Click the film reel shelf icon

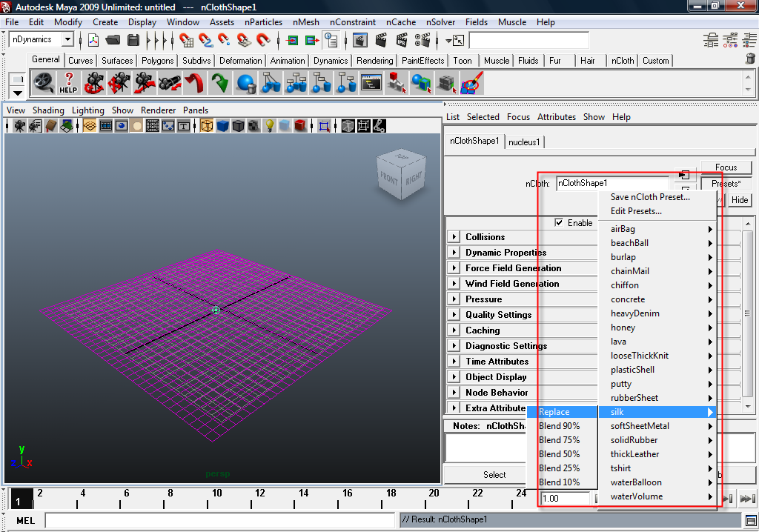tap(44, 83)
